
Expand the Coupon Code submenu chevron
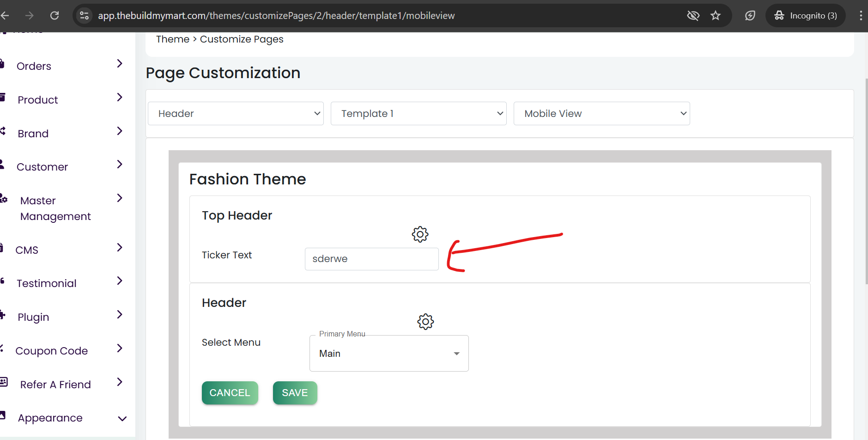[120, 348]
